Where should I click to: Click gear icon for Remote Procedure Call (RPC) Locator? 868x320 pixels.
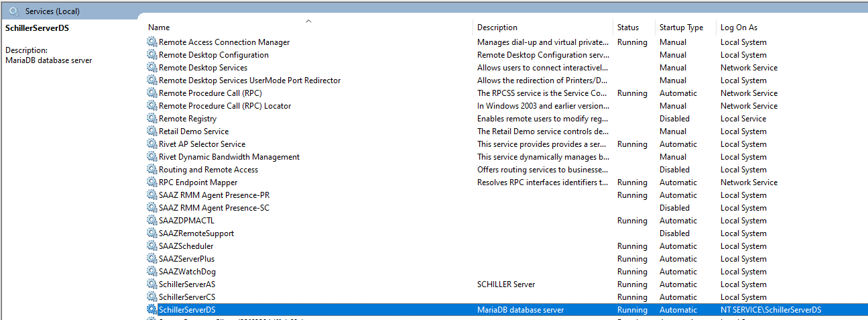click(x=152, y=106)
